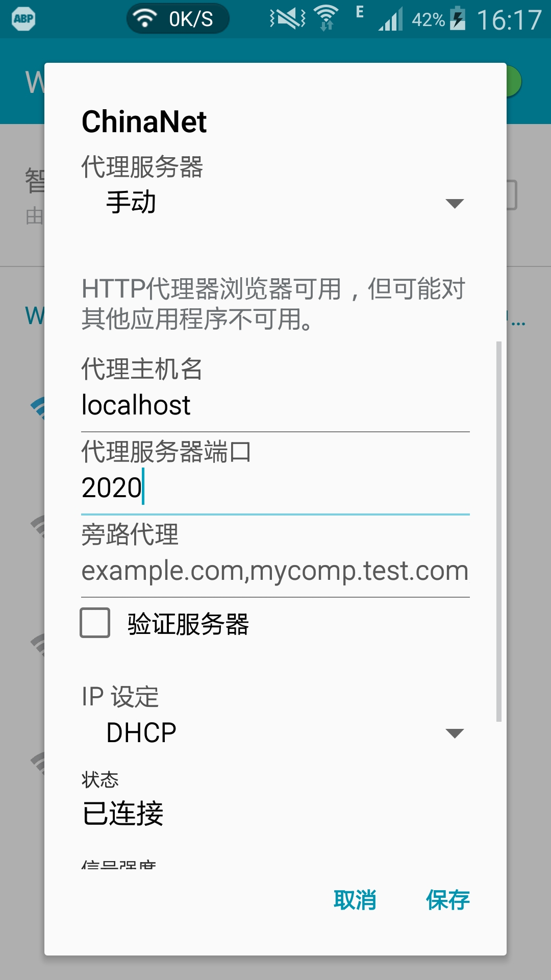The width and height of the screenshot is (551, 980).
Task: Click the 保存 save button
Action: point(448,900)
